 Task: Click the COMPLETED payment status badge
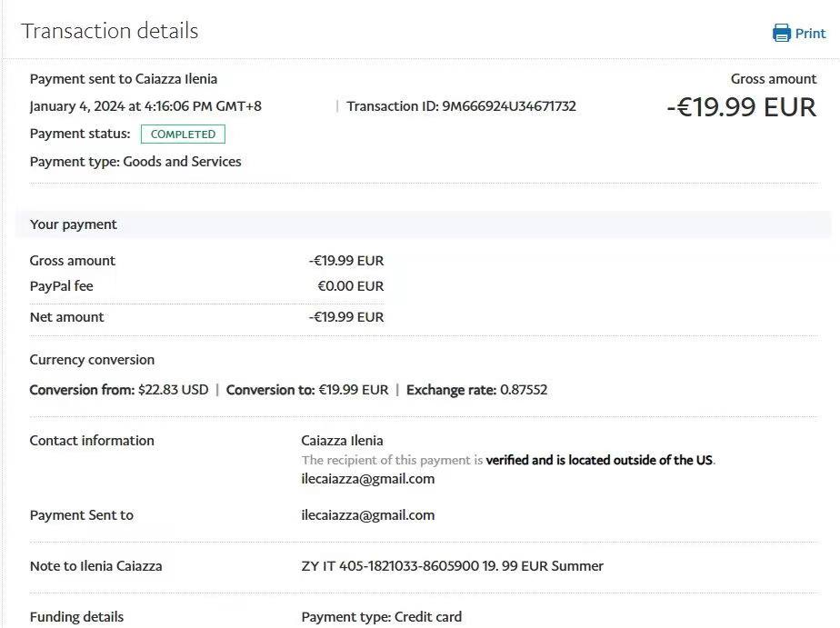tap(183, 135)
